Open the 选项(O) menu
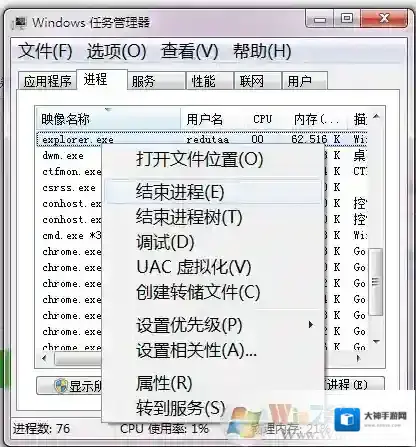 tap(116, 51)
